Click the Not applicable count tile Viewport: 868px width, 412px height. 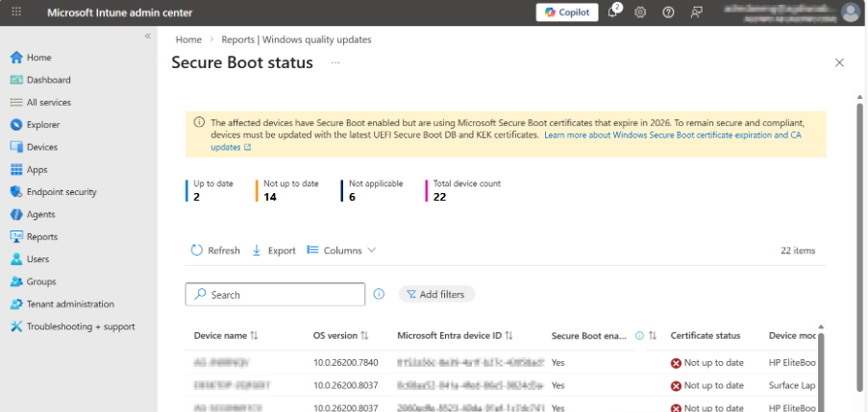pyautogui.click(x=373, y=190)
